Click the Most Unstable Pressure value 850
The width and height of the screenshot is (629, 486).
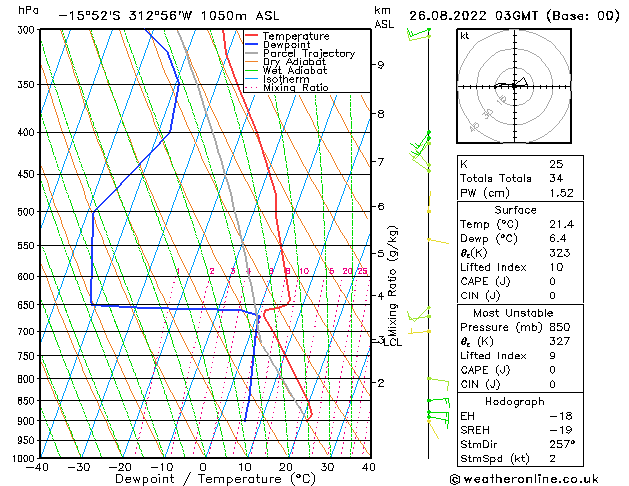coord(560,327)
